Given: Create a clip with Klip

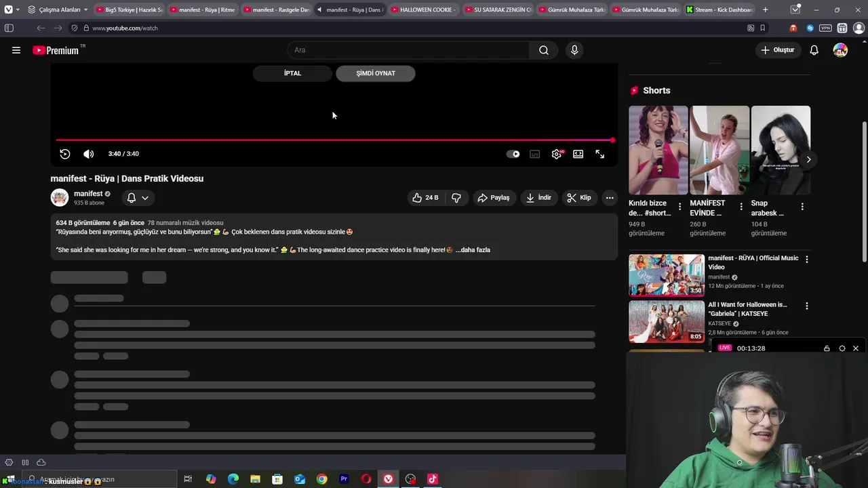Looking at the screenshot, I should tap(579, 198).
